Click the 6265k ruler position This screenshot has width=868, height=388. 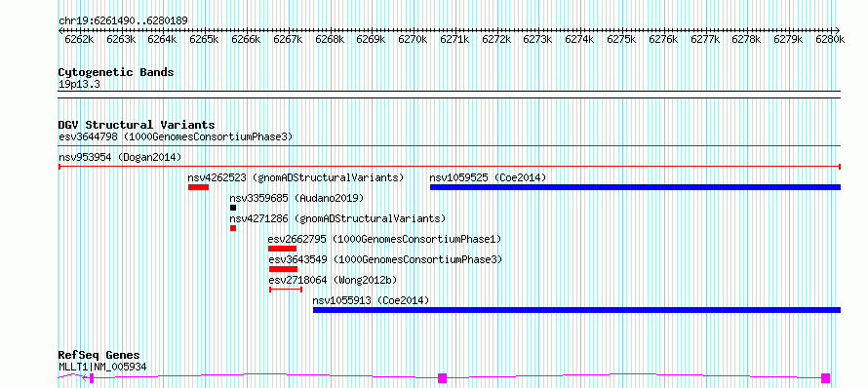pyautogui.click(x=204, y=39)
